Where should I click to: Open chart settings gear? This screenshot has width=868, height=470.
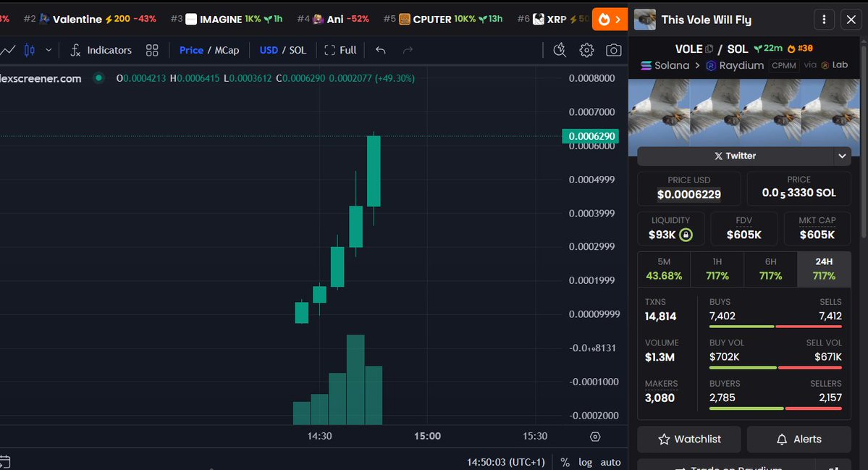coord(587,51)
